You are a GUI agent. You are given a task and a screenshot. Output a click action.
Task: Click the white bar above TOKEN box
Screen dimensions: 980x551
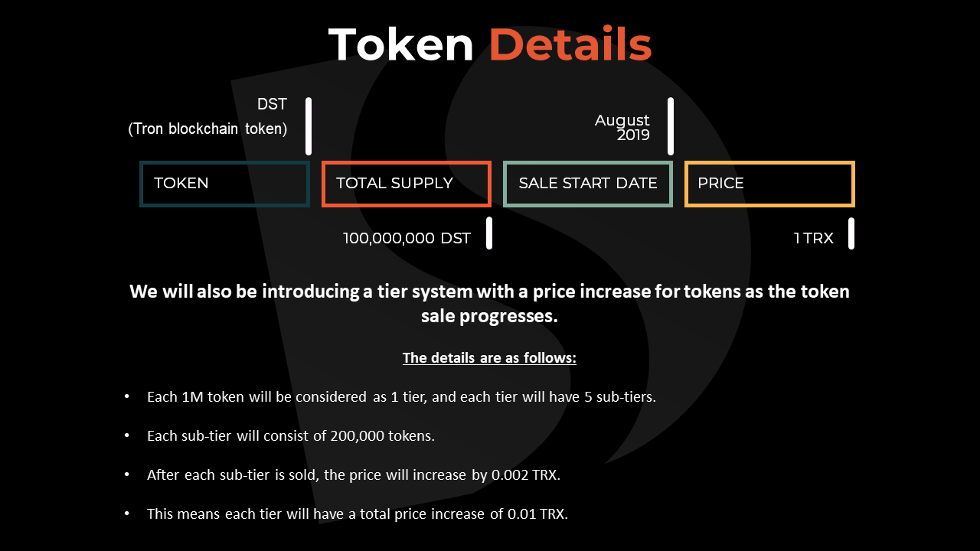click(x=309, y=126)
